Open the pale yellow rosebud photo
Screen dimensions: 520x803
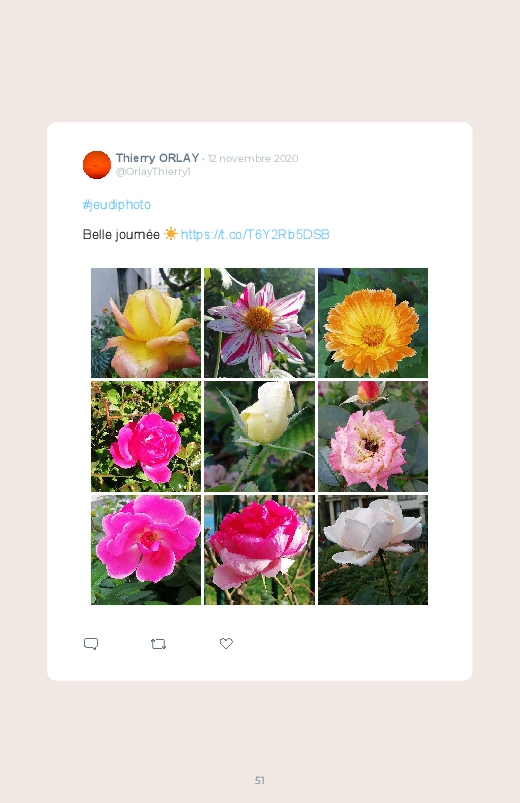tap(259, 436)
